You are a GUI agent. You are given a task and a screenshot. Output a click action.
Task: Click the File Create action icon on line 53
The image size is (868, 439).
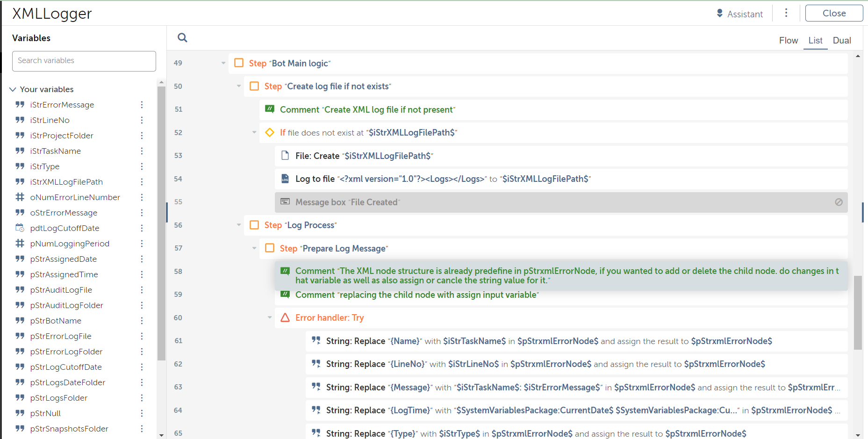tap(285, 156)
